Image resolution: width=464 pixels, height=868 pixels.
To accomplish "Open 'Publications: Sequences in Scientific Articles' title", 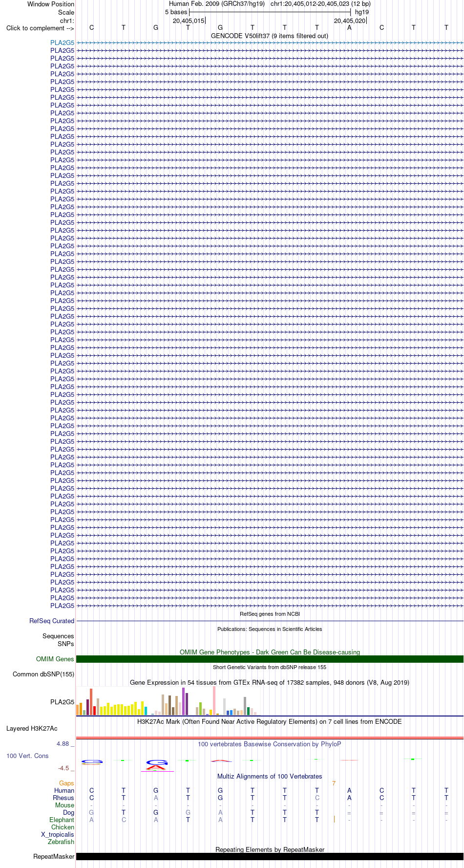I will click(270, 629).
